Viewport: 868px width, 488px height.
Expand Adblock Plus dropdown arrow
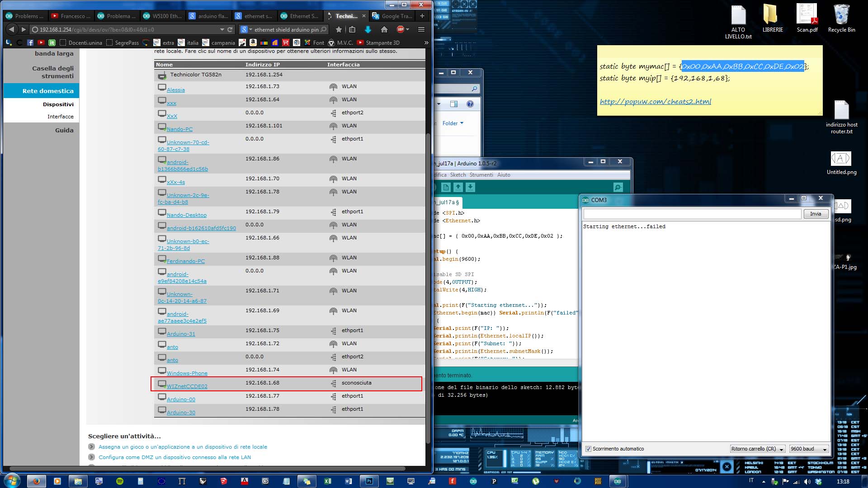tap(408, 29)
